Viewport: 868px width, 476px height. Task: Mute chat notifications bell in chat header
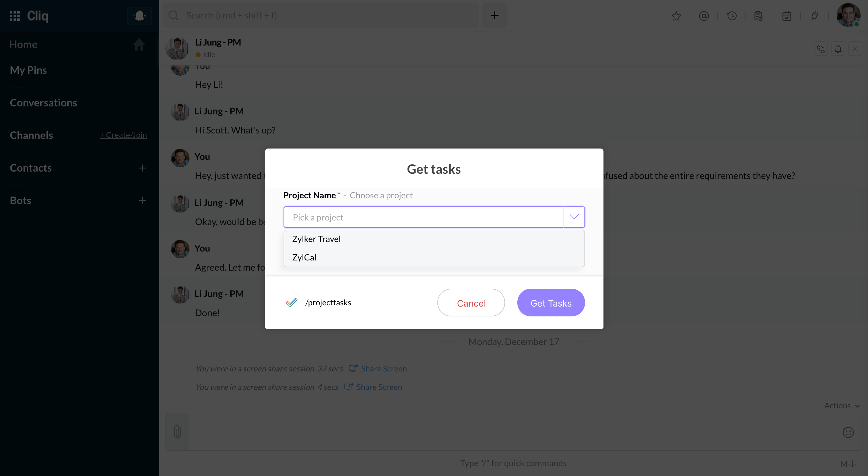(x=838, y=49)
